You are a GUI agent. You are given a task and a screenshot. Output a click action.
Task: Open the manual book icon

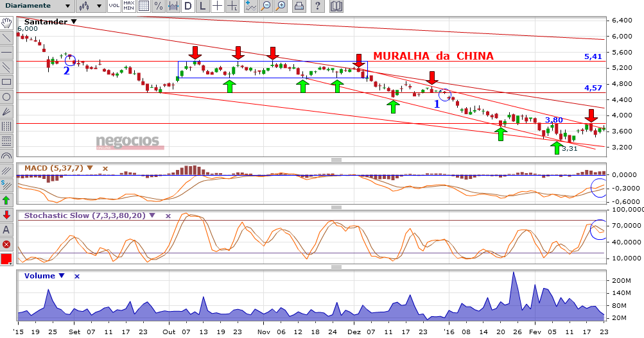(x=336, y=6)
